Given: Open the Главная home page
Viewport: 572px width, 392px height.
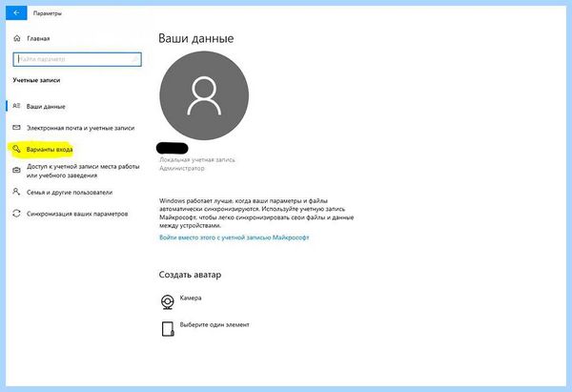Looking at the screenshot, I should (38, 38).
